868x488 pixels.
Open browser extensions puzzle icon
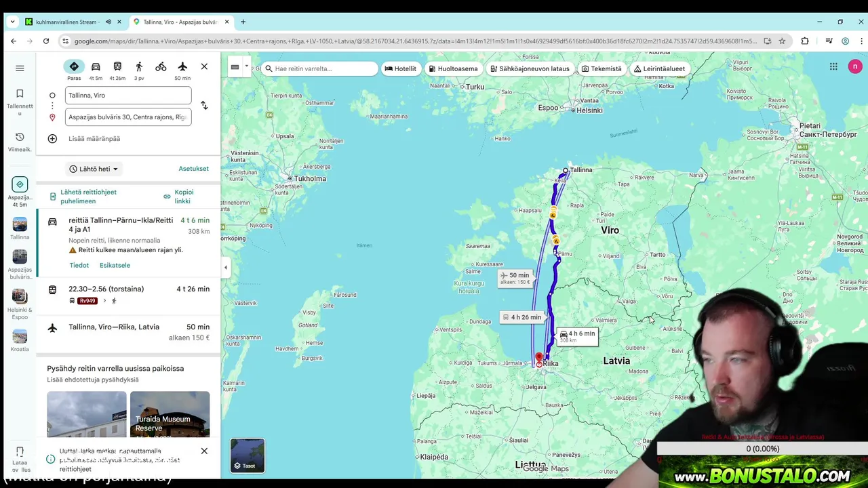(x=805, y=41)
